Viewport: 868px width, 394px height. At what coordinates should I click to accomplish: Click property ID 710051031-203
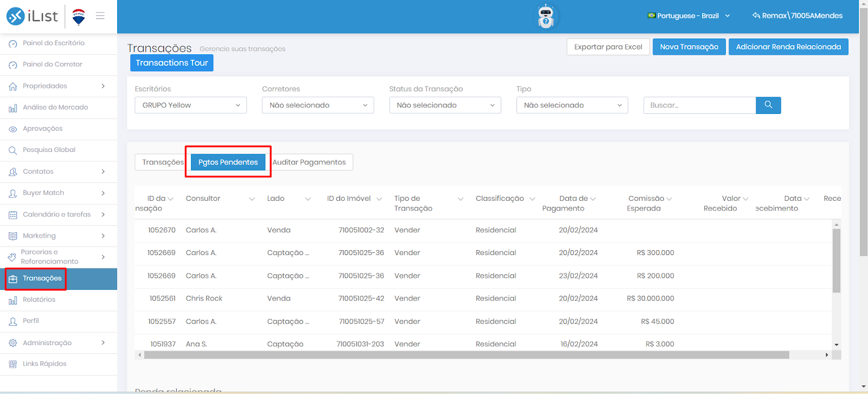(360, 344)
